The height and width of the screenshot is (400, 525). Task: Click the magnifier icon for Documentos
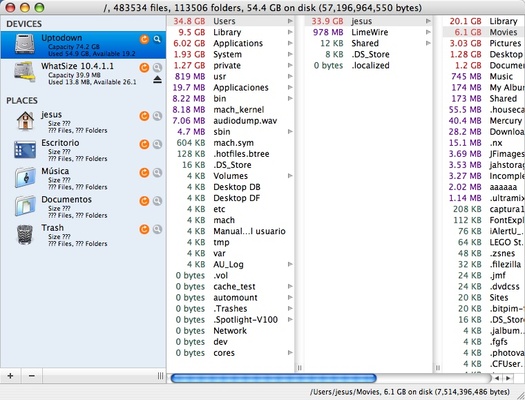[157, 201]
